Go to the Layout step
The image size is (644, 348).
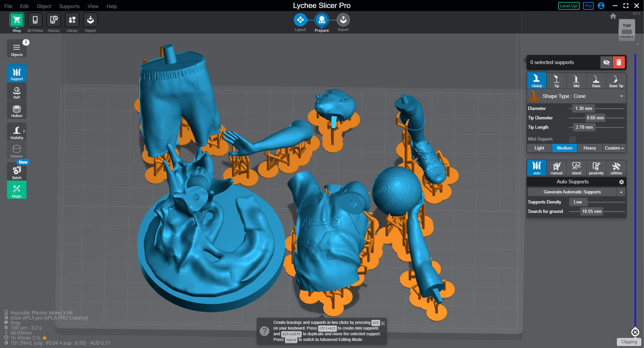click(x=300, y=20)
